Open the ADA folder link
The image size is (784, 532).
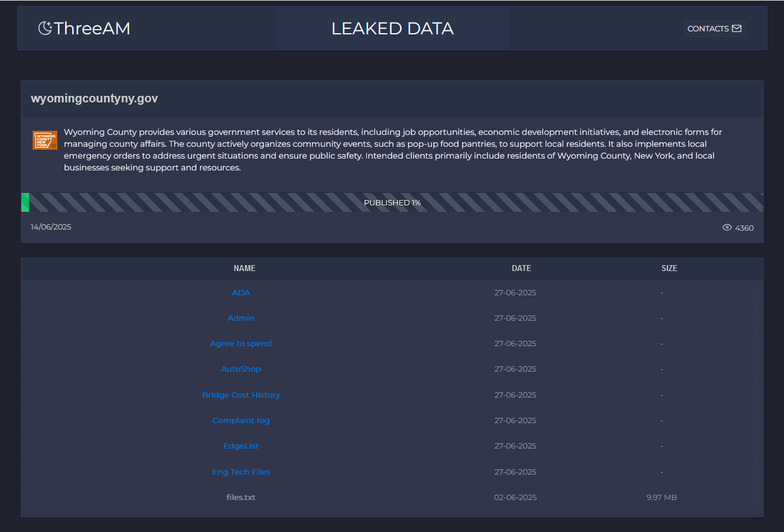[241, 292]
